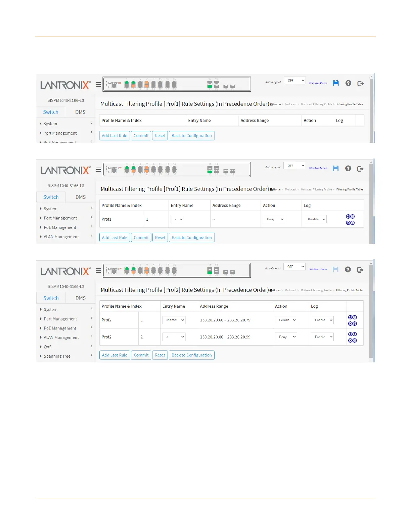Click Reset in the Prof2 screen
Screen dimensions: 411x532
(x=160, y=355)
